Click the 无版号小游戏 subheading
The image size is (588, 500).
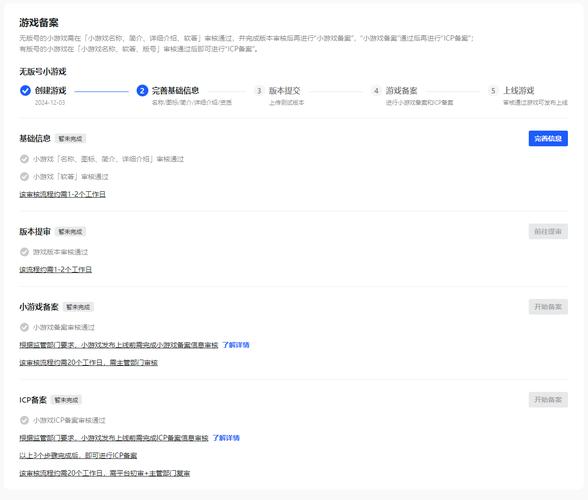tap(43, 71)
